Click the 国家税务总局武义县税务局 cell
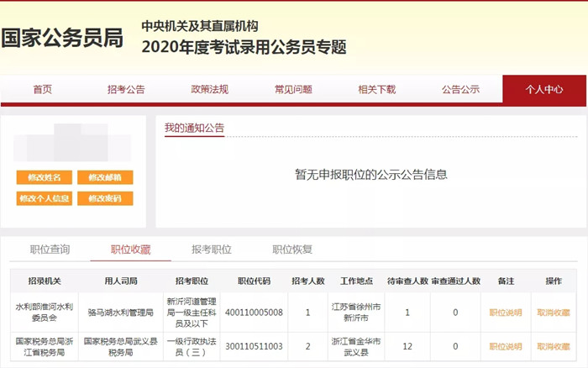The height and width of the screenshot is (368, 588). click(120, 347)
